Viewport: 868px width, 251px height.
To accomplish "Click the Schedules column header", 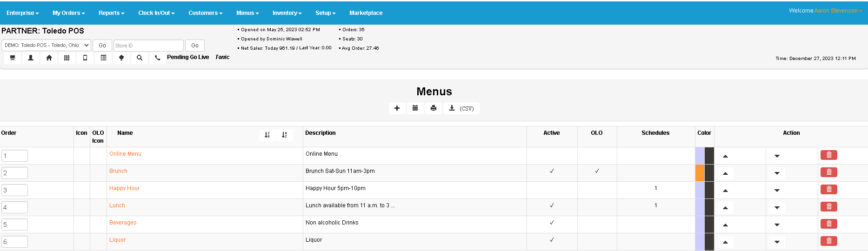I will coord(655,133).
